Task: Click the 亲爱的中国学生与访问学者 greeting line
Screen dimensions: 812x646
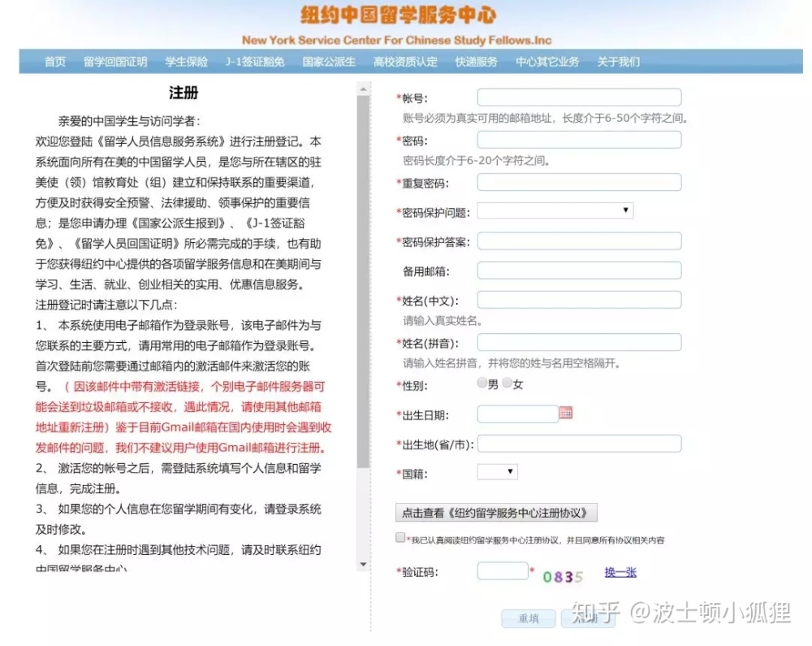Action: (x=129, y=121)
